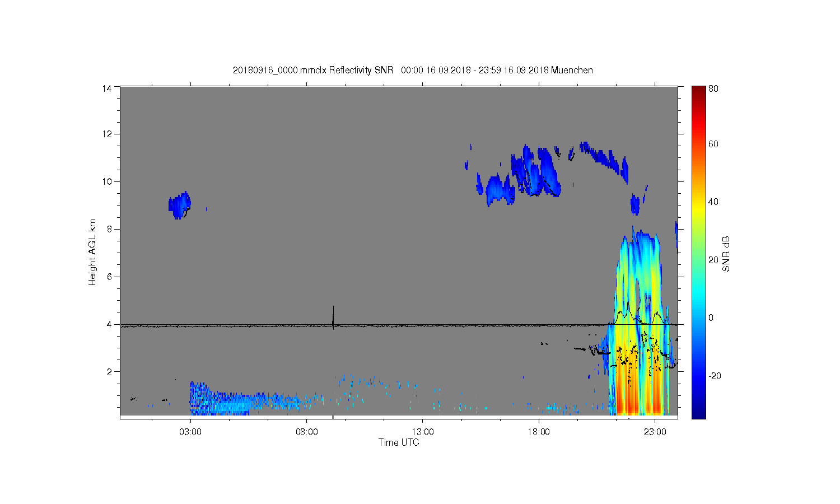Click the '14' height tick label
Image resolution: width=840 pixels, height=504 pixels.
coord(107,88)
